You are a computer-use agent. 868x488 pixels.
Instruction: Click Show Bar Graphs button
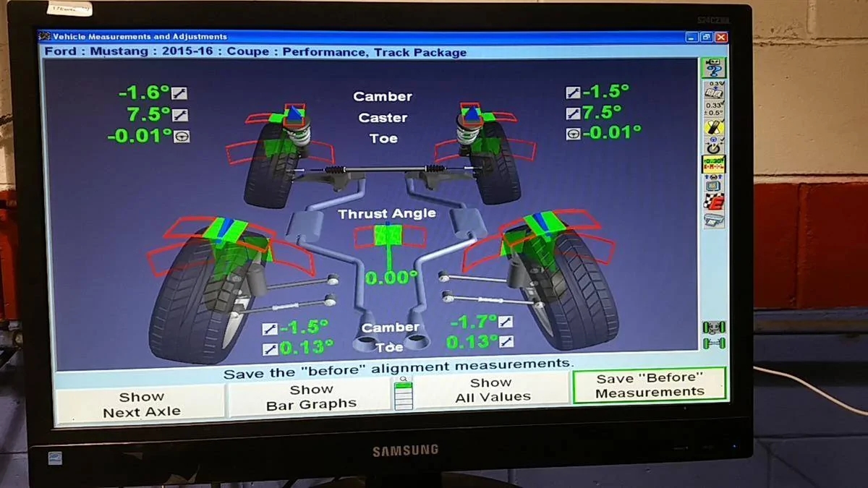point(311,397)
